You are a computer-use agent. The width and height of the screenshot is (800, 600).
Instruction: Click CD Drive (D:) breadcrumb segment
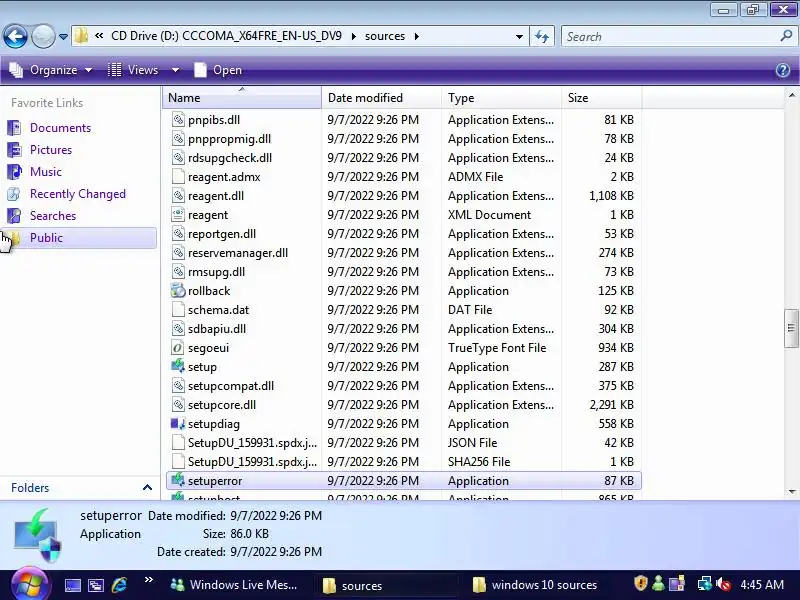pyautogui.click(x=226, y=36)
